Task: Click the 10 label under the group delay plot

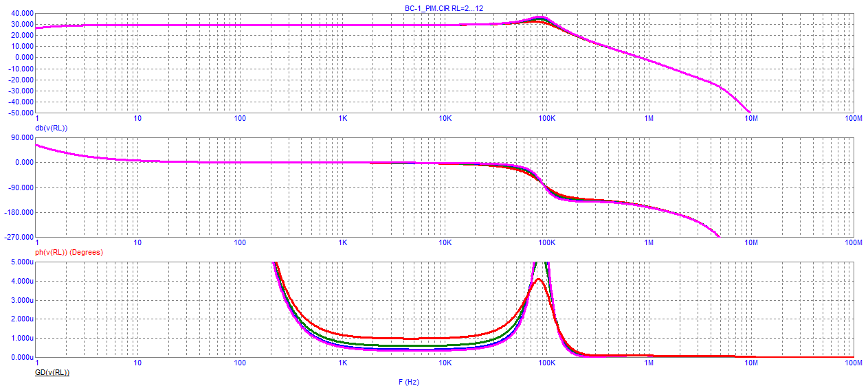Action: (137, 363)
